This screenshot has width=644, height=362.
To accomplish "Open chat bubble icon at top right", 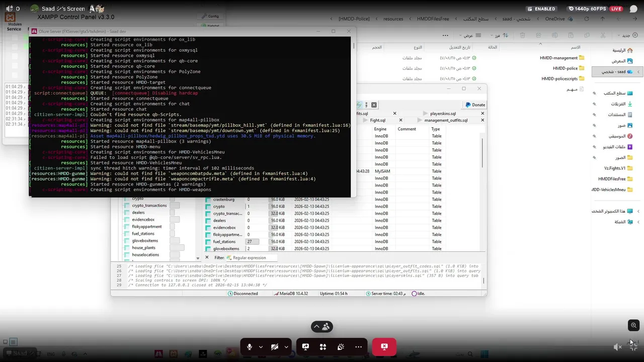I will tap(633, 9).
